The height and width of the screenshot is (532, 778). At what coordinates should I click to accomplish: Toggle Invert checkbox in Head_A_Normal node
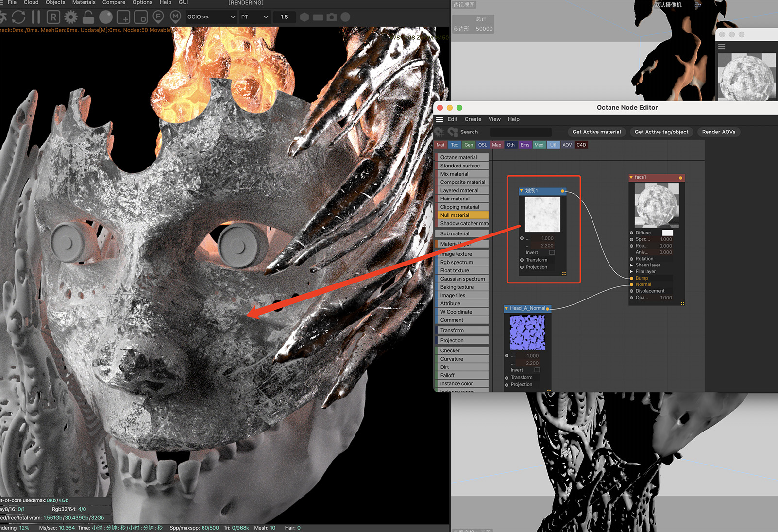pyautogui.click(x=537, y=370)
